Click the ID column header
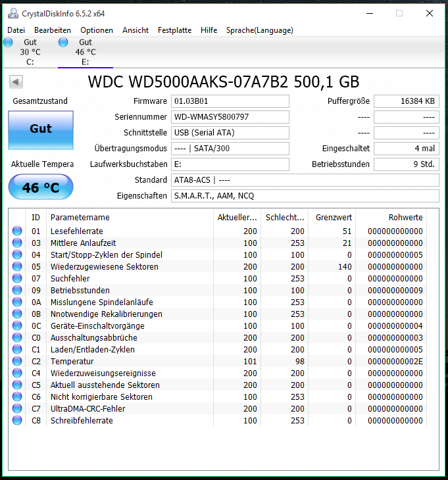 click(36, 218)
